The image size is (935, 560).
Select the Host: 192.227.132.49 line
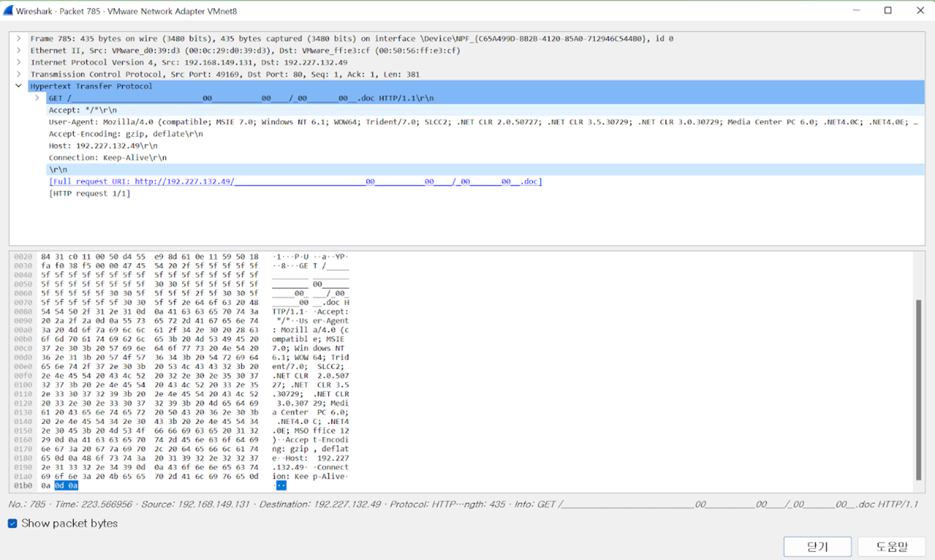pos(103,146)
